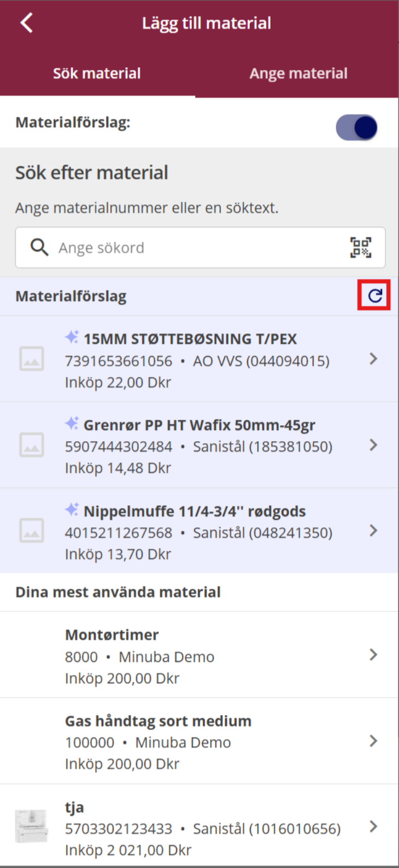Viewport: 399px width, 868px height.
Task: Switch to the Ange material tab
Action: (x=298, y=73)
